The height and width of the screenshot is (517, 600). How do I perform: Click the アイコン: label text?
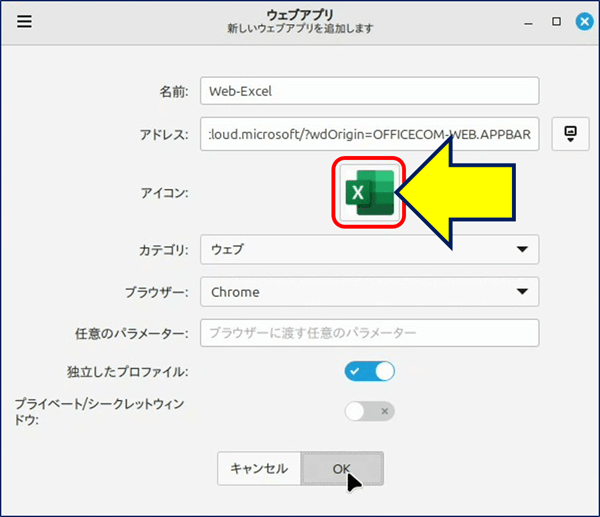point(165,193)
